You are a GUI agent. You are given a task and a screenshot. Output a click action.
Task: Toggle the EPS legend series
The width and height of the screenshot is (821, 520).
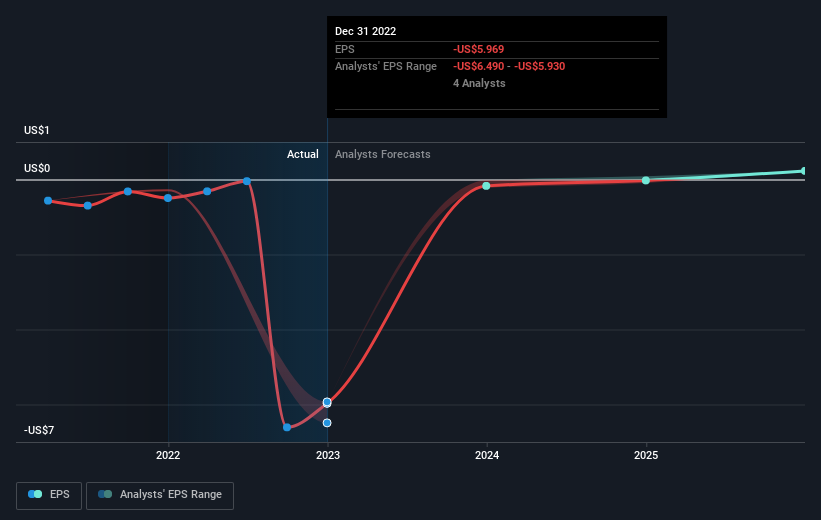(x=49, y=495)
